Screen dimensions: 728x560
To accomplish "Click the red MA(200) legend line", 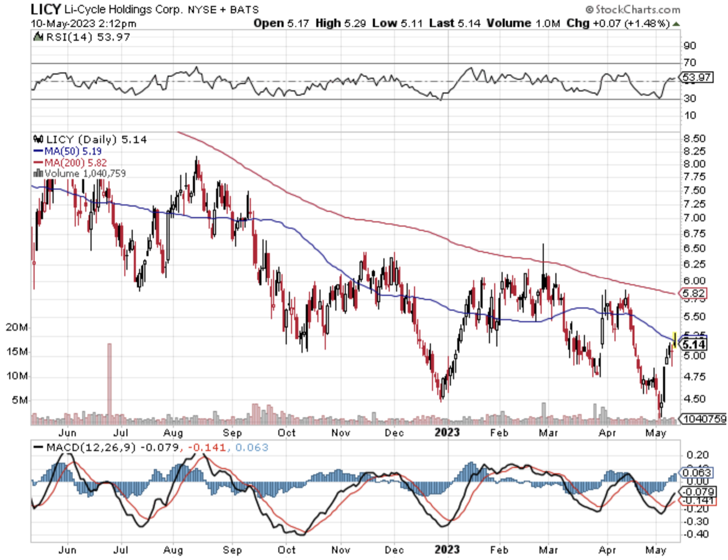I will point(38,162).
